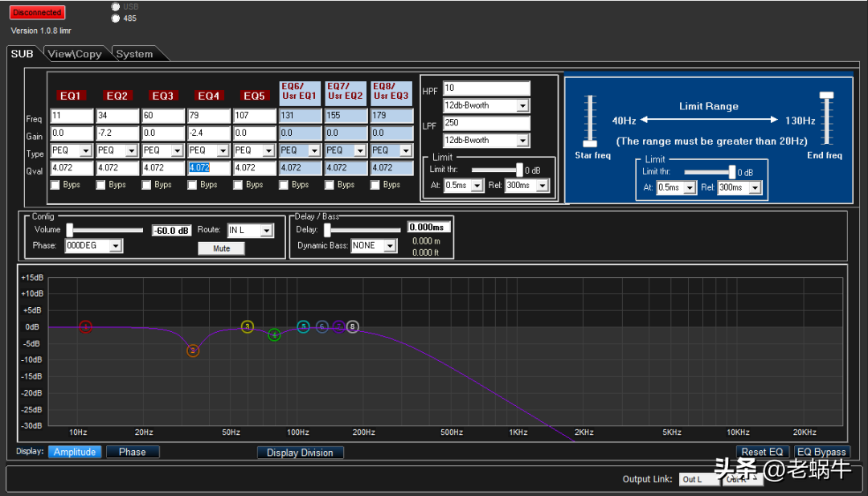The width and height of the screenshot is (868, 496).
Task: Click the Volume slider handle
Action: pyautogui.click(x=70, y=230)
